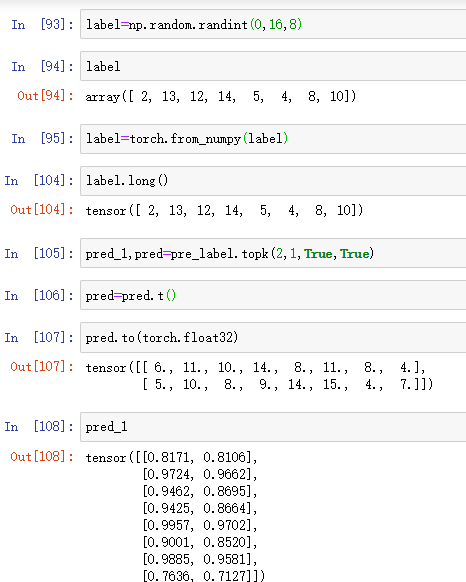
Task: Focus the label.long() code cell
Action: 273,181
